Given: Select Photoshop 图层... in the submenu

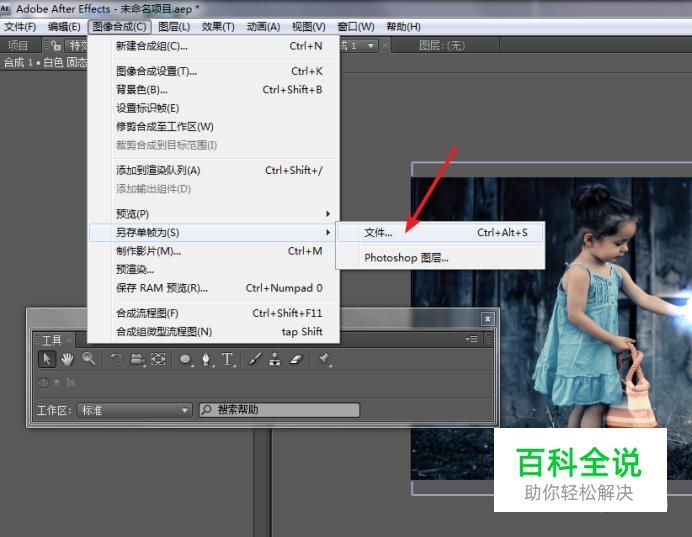Looking at the screenshot, I should pos(440,258).
